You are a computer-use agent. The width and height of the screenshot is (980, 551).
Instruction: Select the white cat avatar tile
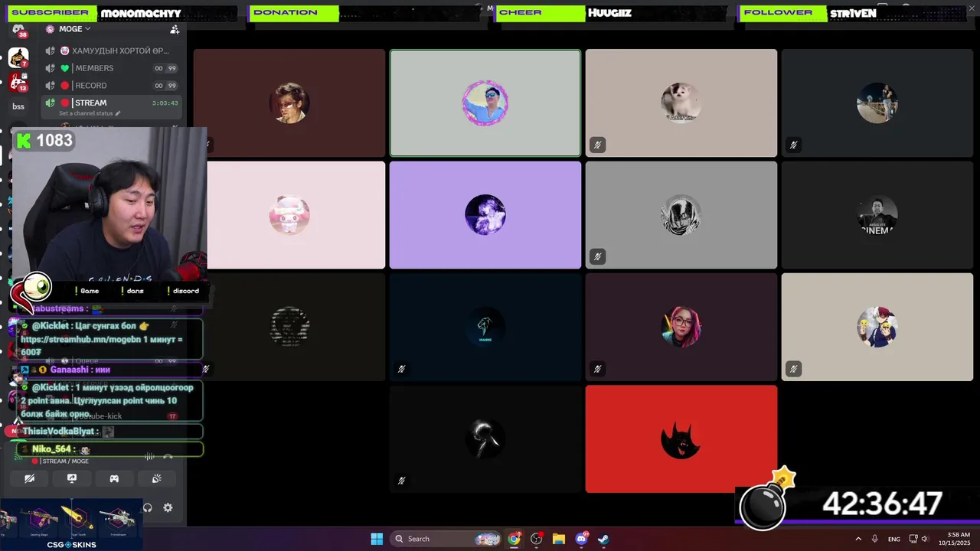tap(681, 103)
